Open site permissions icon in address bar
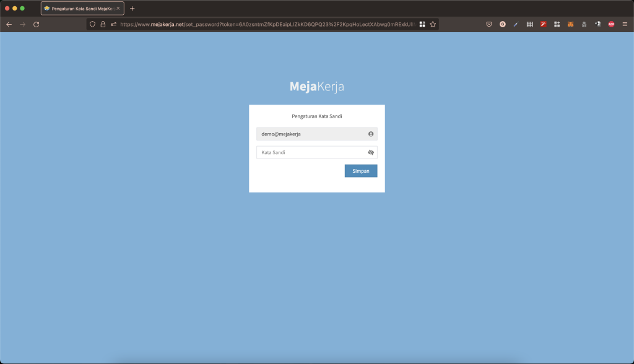 [x=114, y=24]
